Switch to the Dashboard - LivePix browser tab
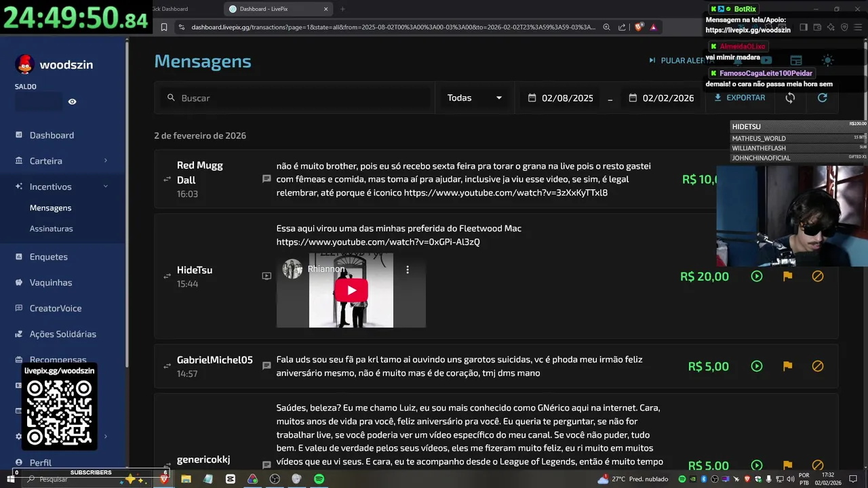 [x=278, y=9]
